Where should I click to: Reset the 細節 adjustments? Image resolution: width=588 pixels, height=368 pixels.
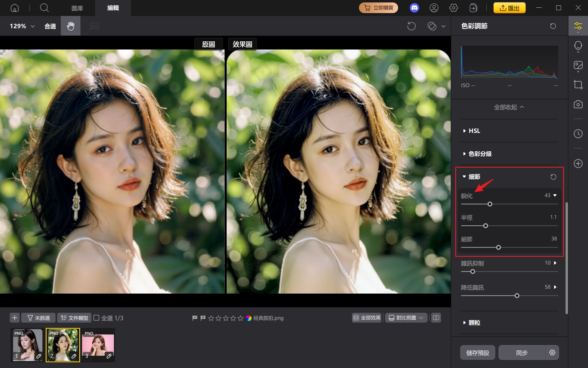coord(553,177)
